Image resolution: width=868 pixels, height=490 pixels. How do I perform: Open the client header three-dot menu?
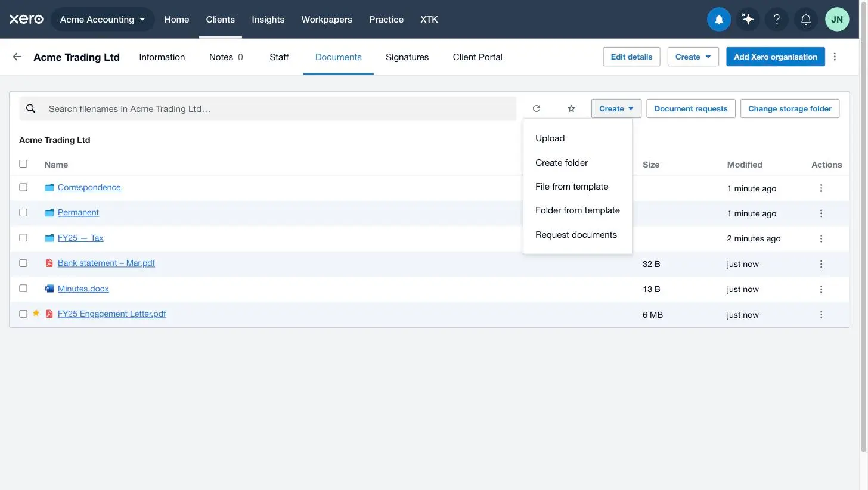pos(835,57)
